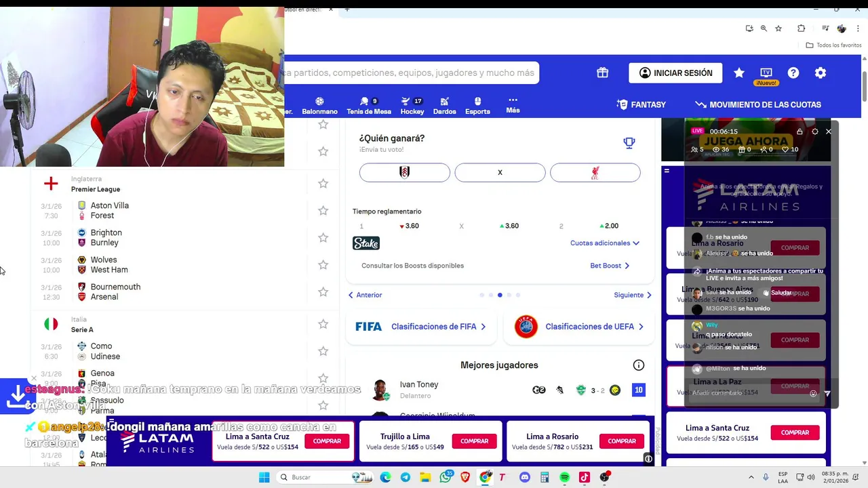Viewport: 868px width, 488px height.
Task: Open the help question mark icon
Action: click(793, 73)
